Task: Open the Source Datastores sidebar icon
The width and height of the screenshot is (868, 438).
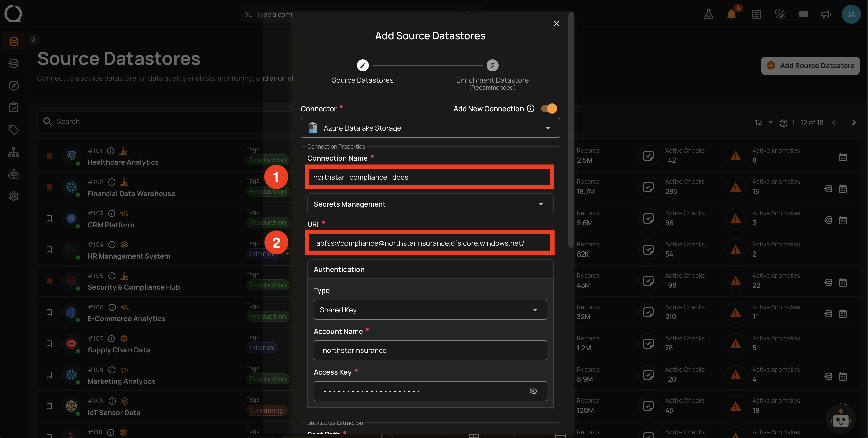Action: (14, 41)
